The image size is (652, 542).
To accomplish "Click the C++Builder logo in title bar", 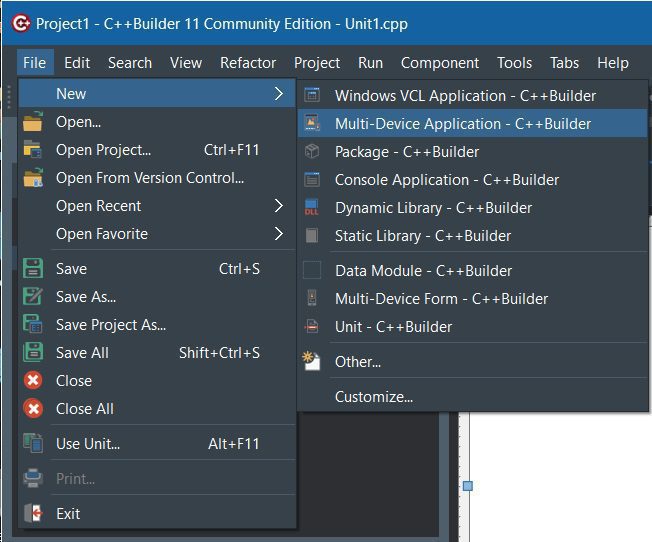I will 20,23.
